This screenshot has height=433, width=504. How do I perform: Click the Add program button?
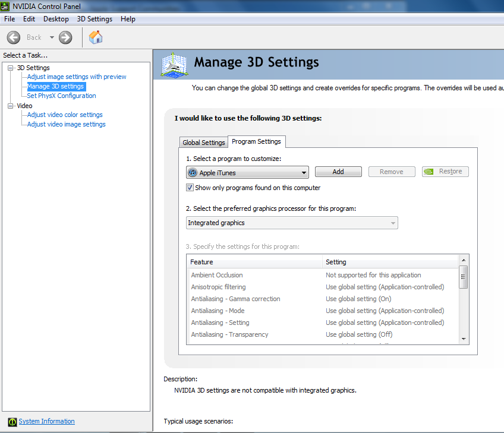[338, 172]
